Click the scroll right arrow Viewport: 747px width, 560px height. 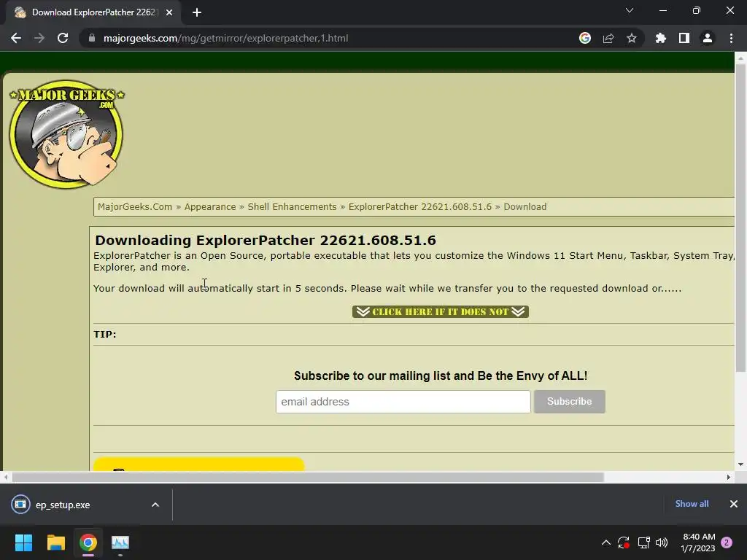pos(728,477)
